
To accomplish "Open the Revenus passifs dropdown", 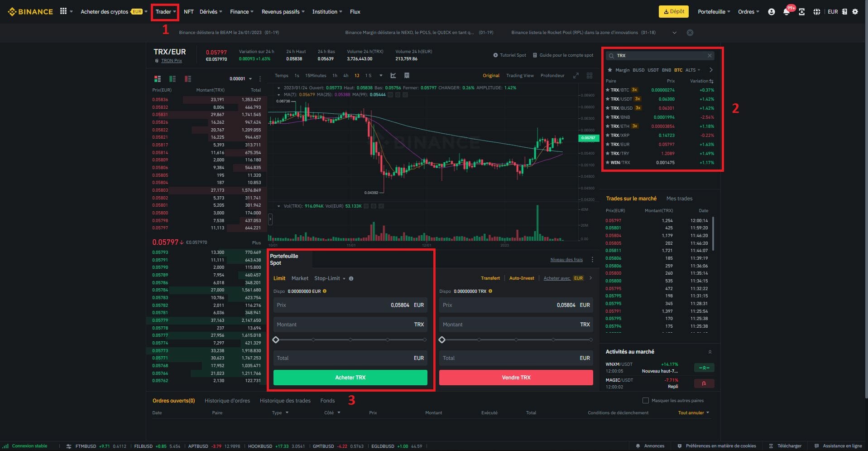I will point(283,12).
